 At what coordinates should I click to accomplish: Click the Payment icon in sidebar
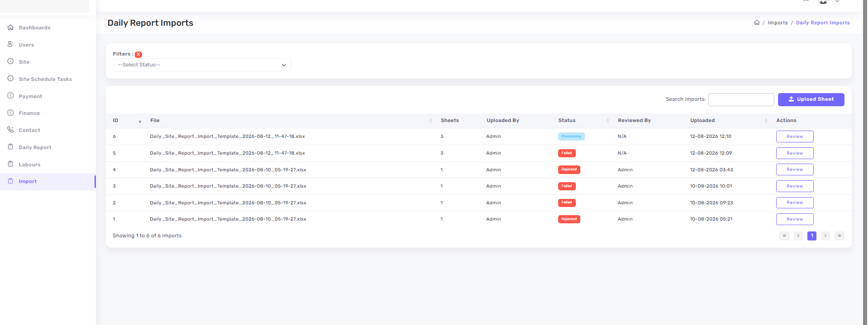point(10,96)
